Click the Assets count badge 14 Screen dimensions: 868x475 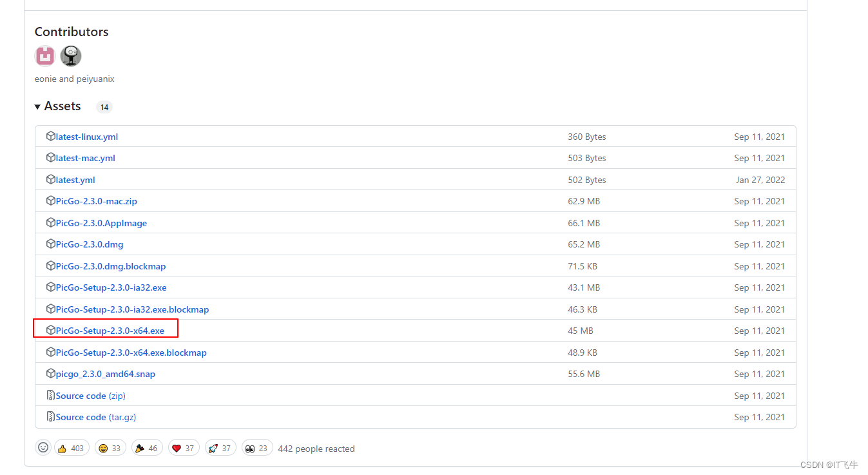(x=104, y=108)
